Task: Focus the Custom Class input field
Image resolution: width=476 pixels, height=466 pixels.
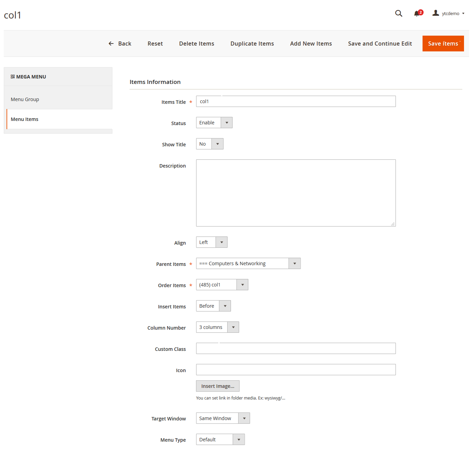Action: point(296,348)
